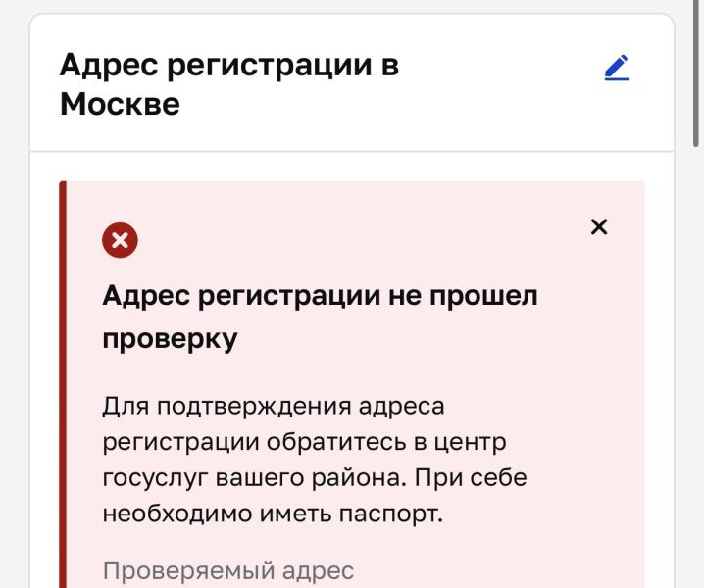The height and width of the screenshot is (588, 704).
Task: Click empty pink area beside the error icon
Action: point(359,240)
